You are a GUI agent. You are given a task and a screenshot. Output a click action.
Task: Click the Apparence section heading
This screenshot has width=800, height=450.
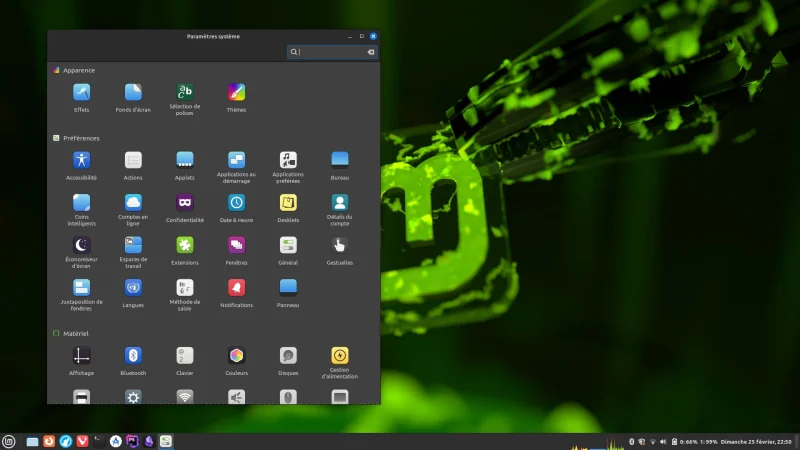pos(79,70)
